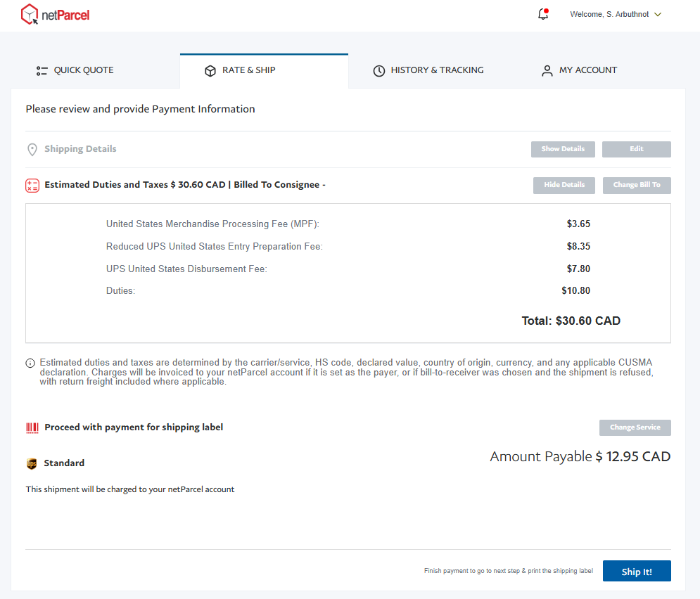This screenshot has width=700, height=599.
Task: Click the History & Tracking clock icon
Action: (x=379, y=71)
